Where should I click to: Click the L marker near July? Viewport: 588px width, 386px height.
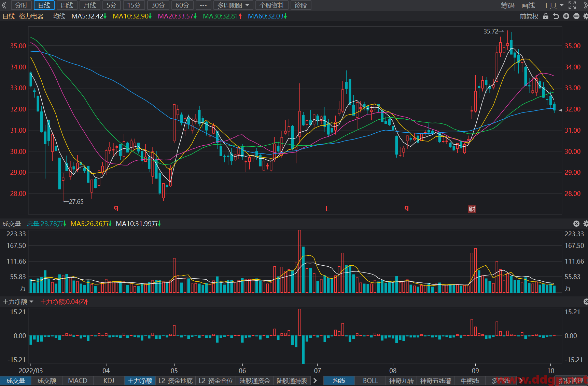327,209
